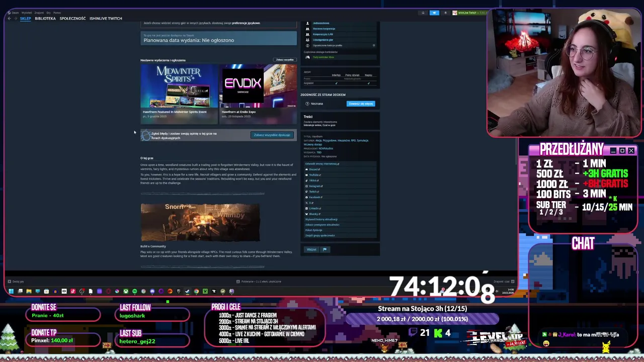Viewport: 644px width, 362px height.
Task: Click the Jednoosobowa single-player icon
Action: coord(308,23)
